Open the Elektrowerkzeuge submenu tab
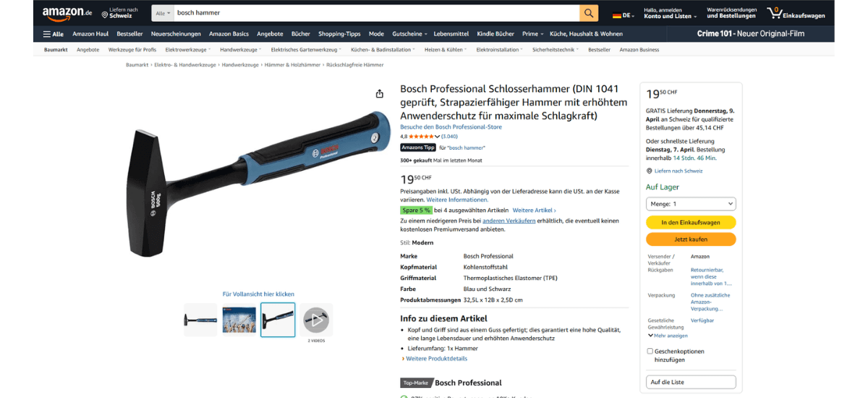Viewport: 868px width, 398px height. point(187,50)
